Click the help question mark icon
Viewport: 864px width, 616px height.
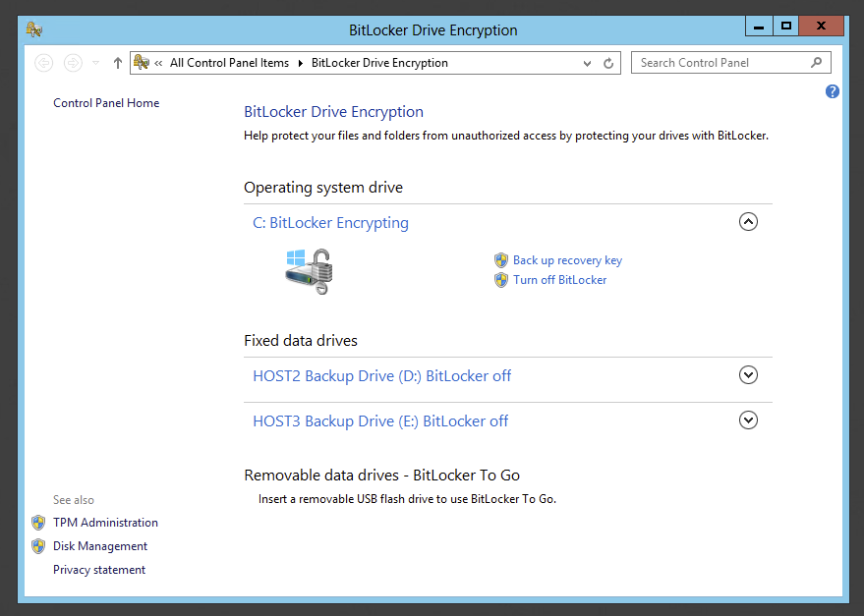[x=833, y=91]
